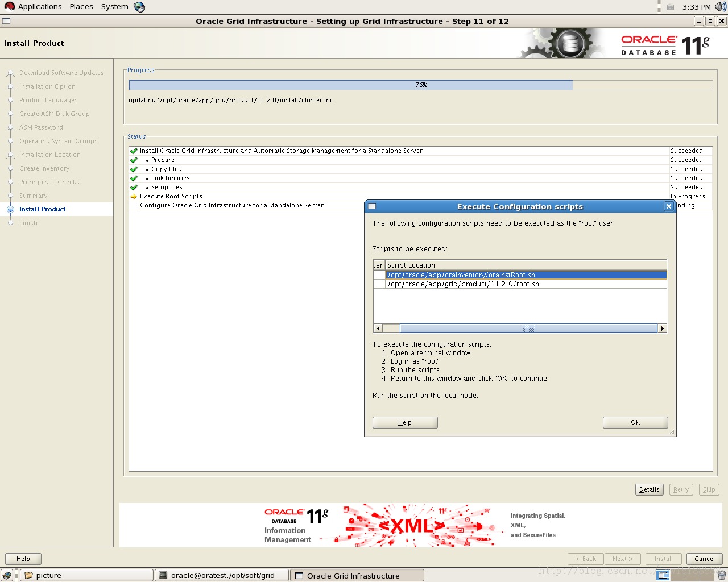Click show desktop icon in bottom panel

click(x=7, y=575)
